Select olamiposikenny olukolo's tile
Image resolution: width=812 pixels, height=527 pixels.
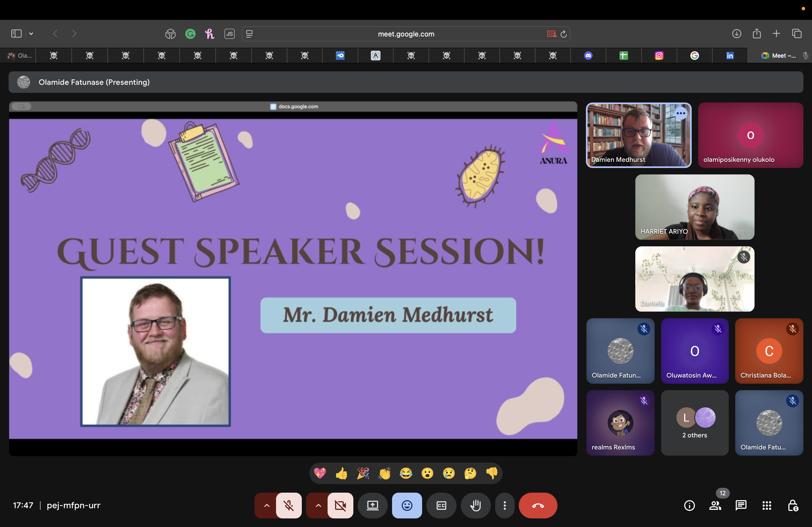pyautogui.click(x=750, y=135)
